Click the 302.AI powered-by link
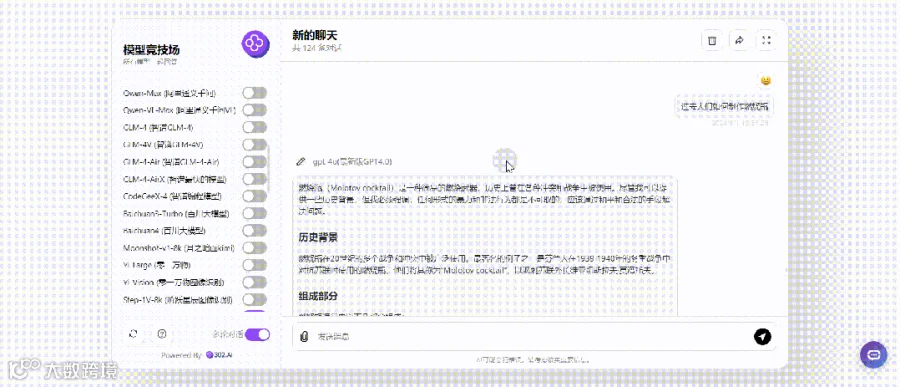 tap(219, 355)
